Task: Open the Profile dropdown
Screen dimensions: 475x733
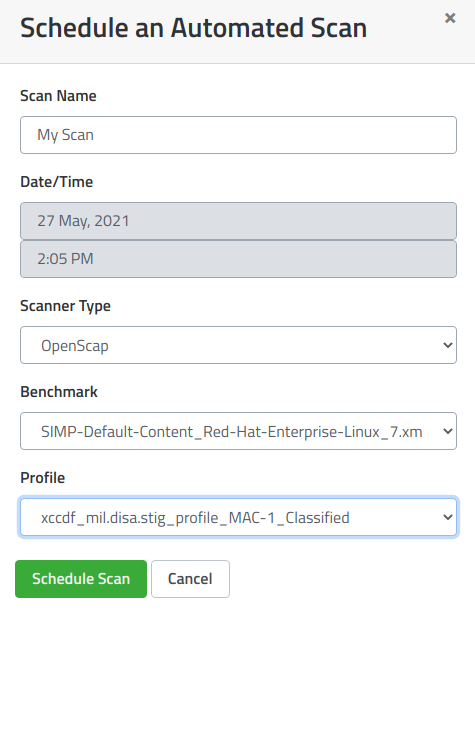Action: (238, 517)
